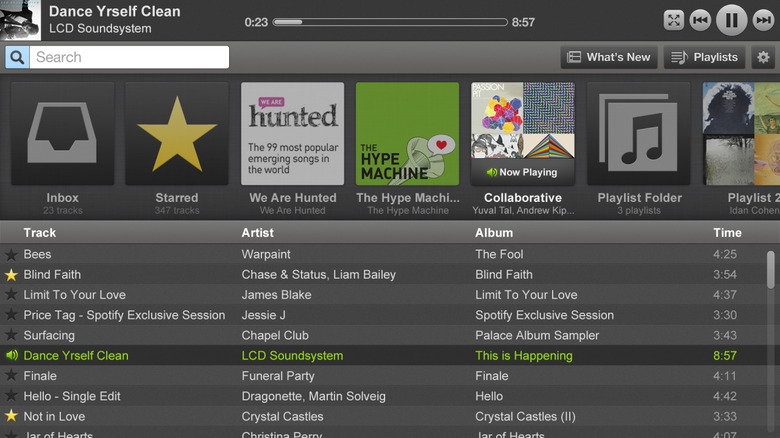Unstar the track Blind Faith
The image size is (780, 438).
click(x=11, y=275)
